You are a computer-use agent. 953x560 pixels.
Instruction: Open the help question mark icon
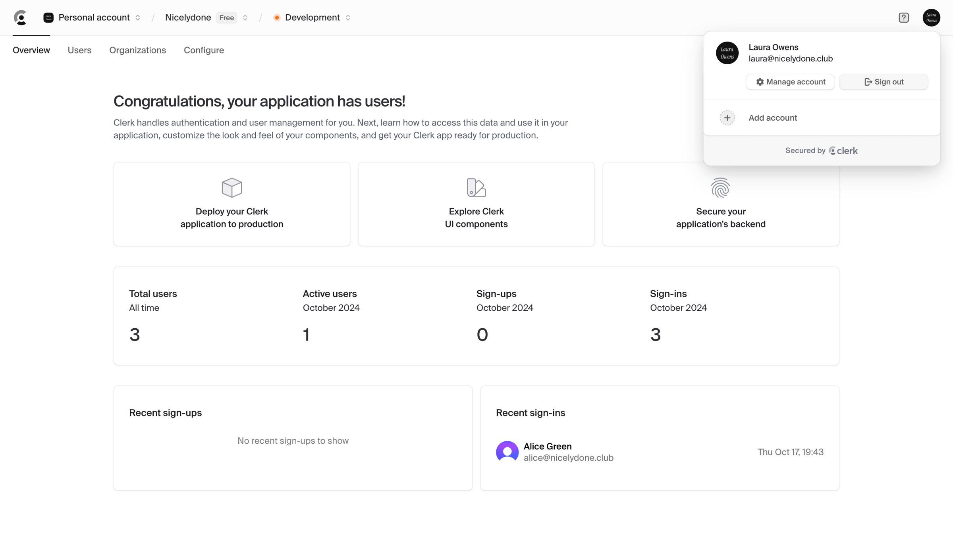pyautogui.click(x=904, y=18)
